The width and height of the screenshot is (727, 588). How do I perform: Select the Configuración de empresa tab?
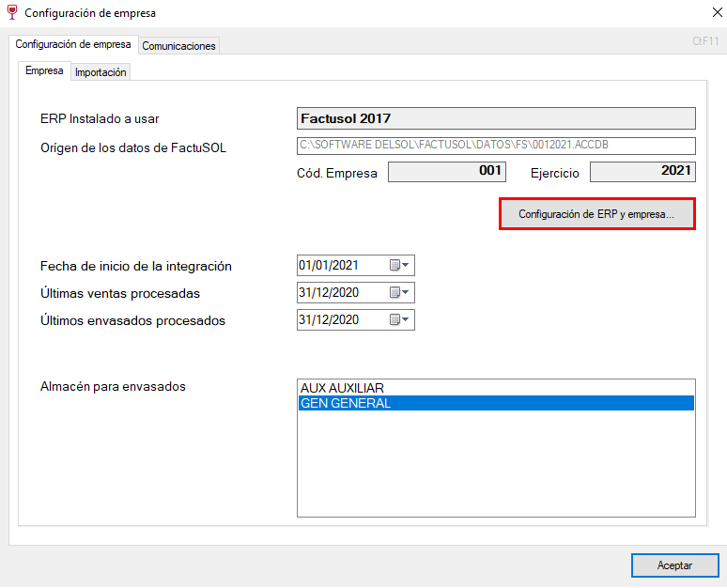[x=73, y=44]
